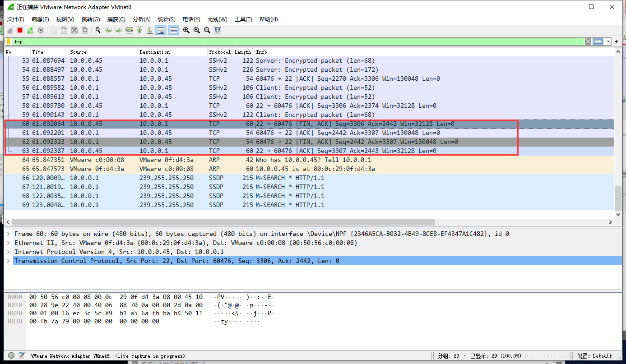Open the 帮助(H) menu

[269, 19]
